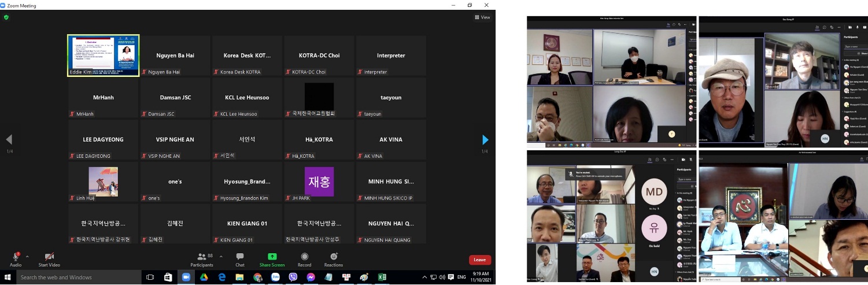The image size is (868, 285).
Task: Start recording with the Record button
Action: pyautogui.click(x=304, y=258)
